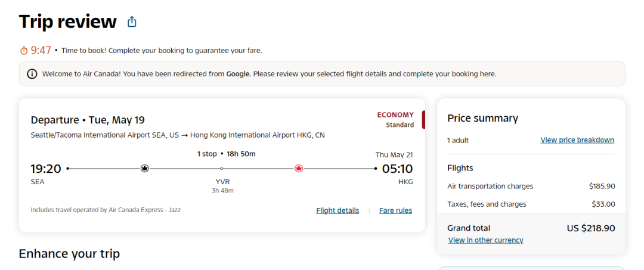Click the YVR stopover dot on timeline
Image resolution: width=644 pixels, height=270 pixels.
click(222, 169)
